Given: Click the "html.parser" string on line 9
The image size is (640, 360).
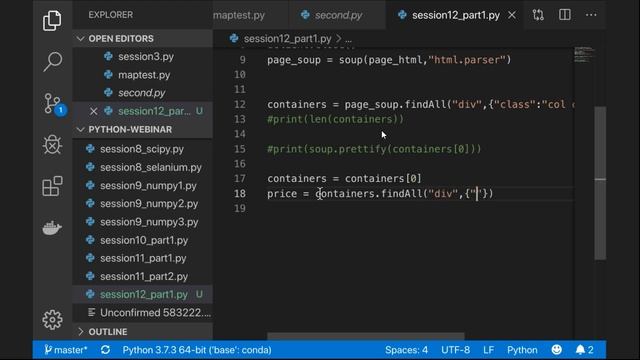Looking at the screenshot, I should click(x=467, y=60).
